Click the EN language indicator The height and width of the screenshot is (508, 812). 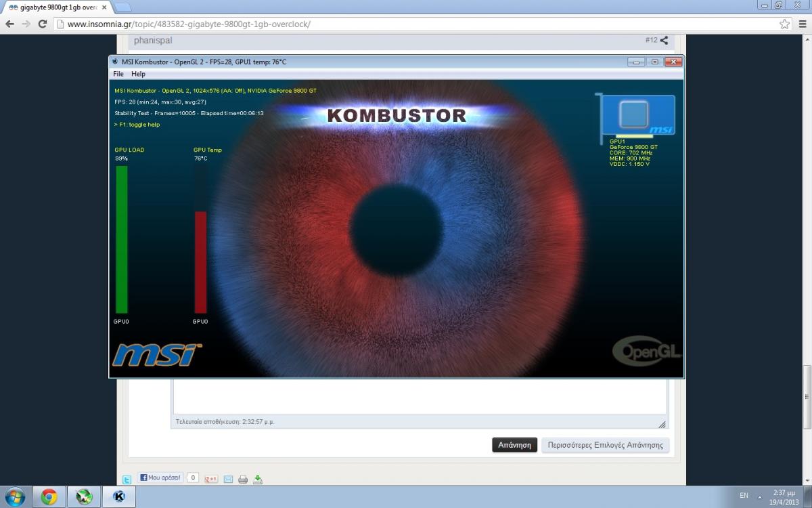pyautogui.click(x=744, y=496)
